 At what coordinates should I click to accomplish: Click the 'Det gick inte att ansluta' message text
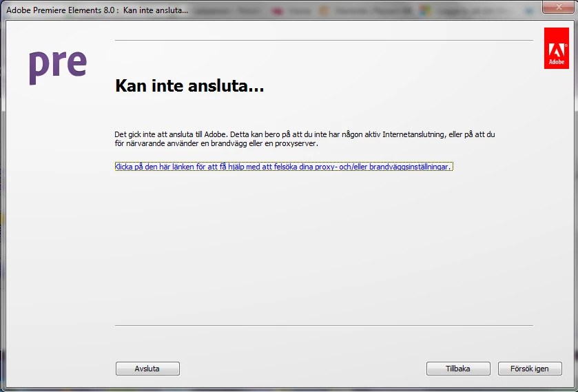305,138
